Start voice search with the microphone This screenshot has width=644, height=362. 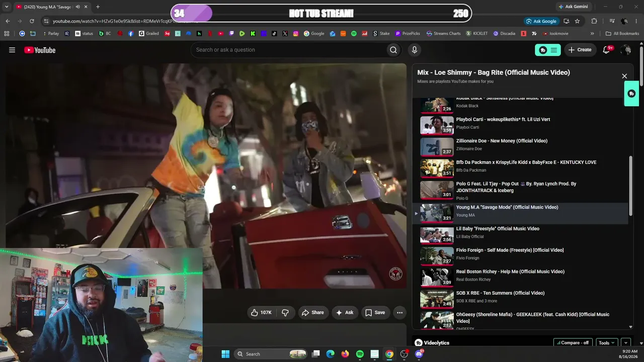pyautogui.click(x=415, y=50)
